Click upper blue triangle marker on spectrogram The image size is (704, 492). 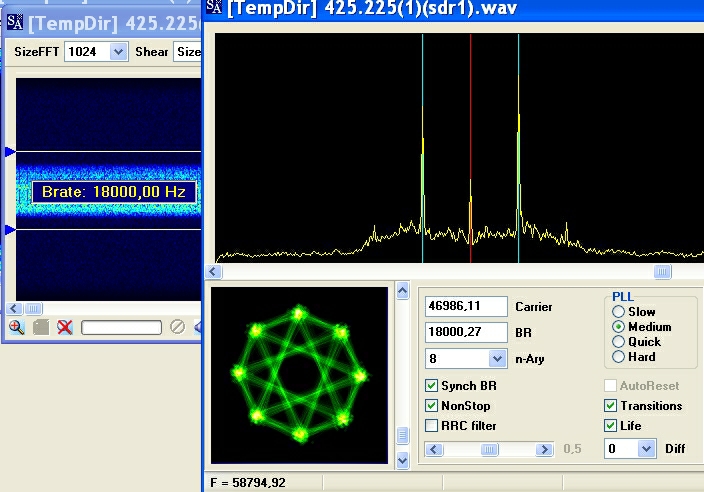10,152
